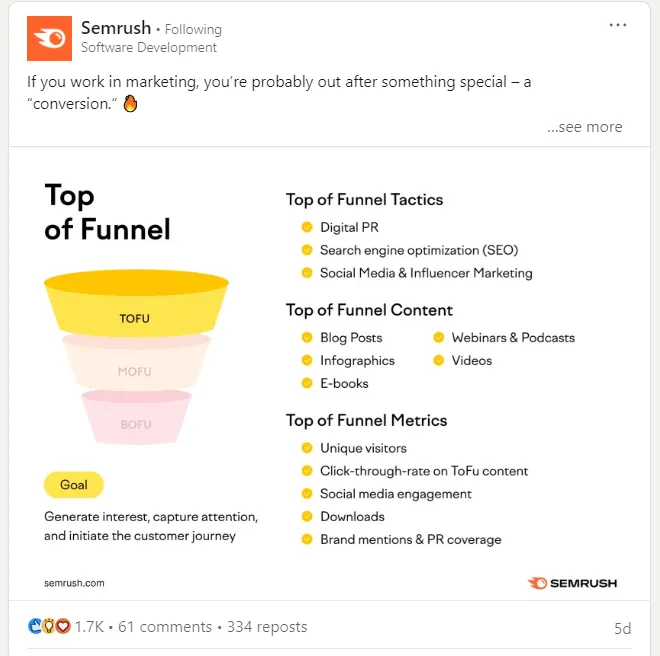Viewport: 660px width, 656px height.
Task: Click the like reaction icon
Action: click(x=35, y=627)
